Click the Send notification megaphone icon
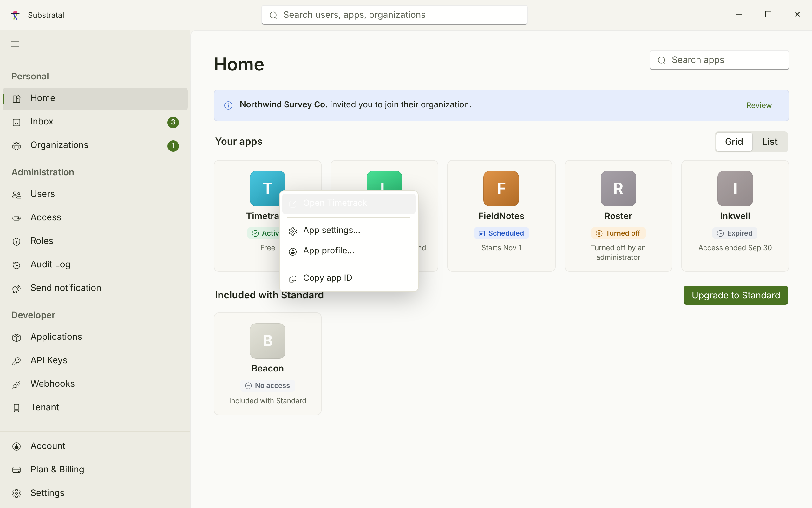 [x=16, y=289]
